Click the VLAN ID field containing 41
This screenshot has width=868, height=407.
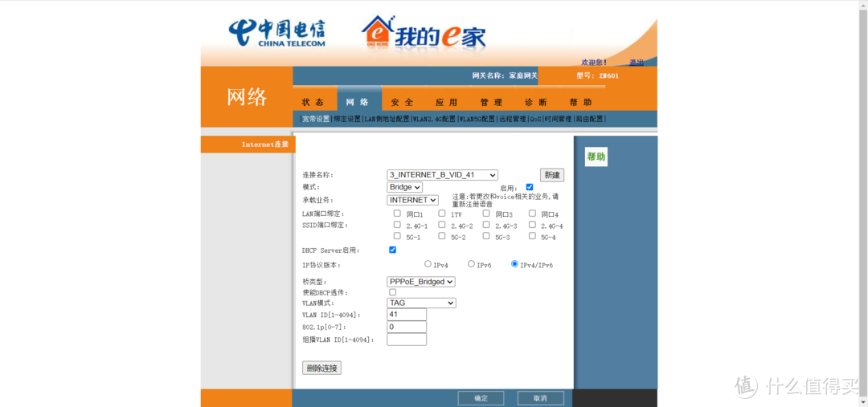coord(407,314)
